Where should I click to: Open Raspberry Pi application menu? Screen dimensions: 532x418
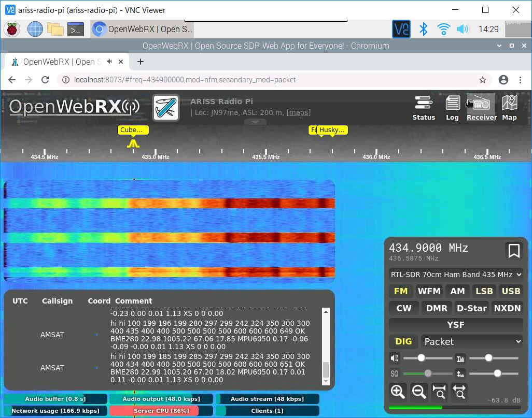coord(12,29)
